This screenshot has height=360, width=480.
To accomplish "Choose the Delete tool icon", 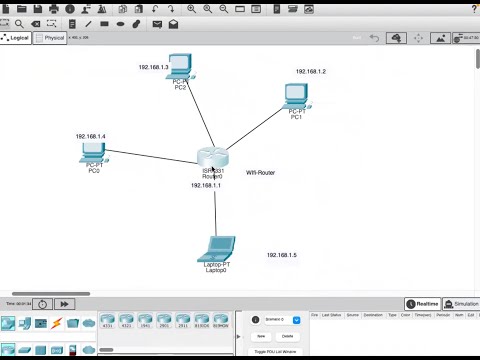I will pyautogui.click(x=36, y=24).
